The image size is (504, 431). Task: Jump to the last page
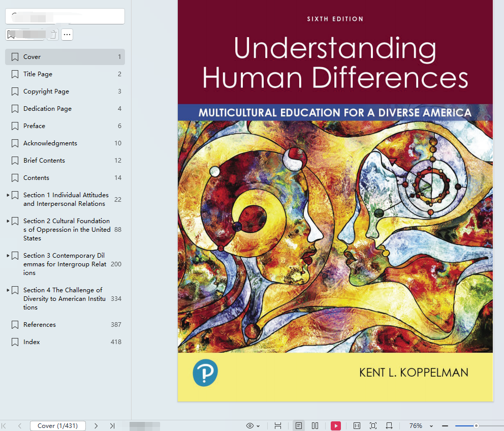(112, 425)
